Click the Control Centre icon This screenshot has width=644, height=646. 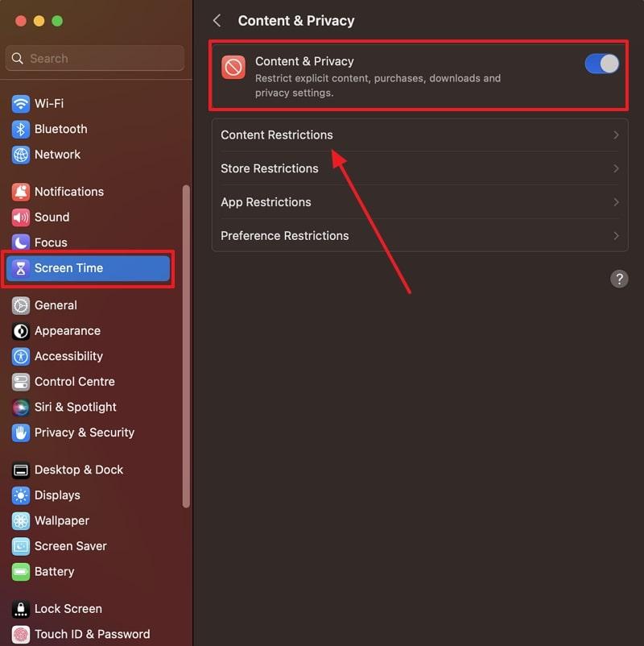pyautogui.click(x=21, y=382)
